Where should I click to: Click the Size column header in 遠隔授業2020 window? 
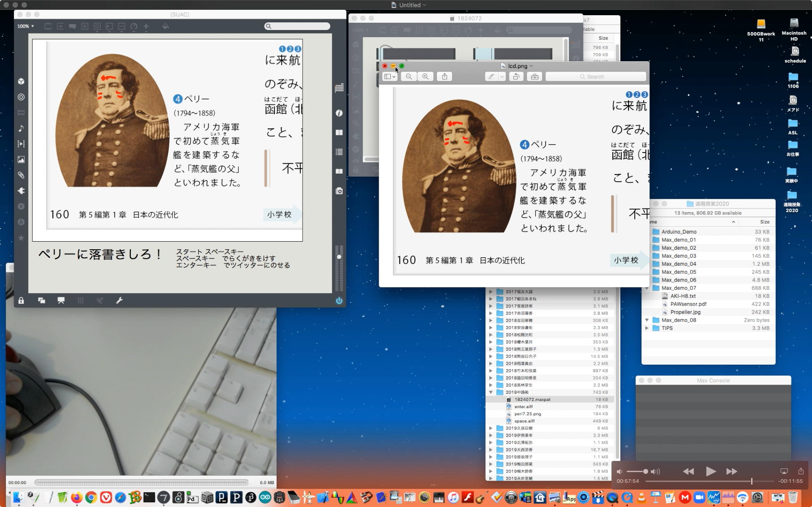click(765, 222)
